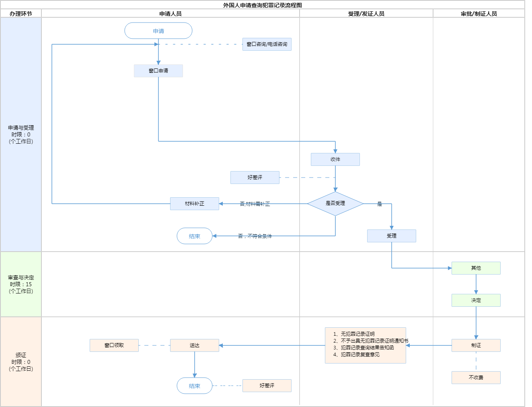The width and height of the screenshot is (532, 407).
Task: Select the green 其他 box
Action: point(476,268)
